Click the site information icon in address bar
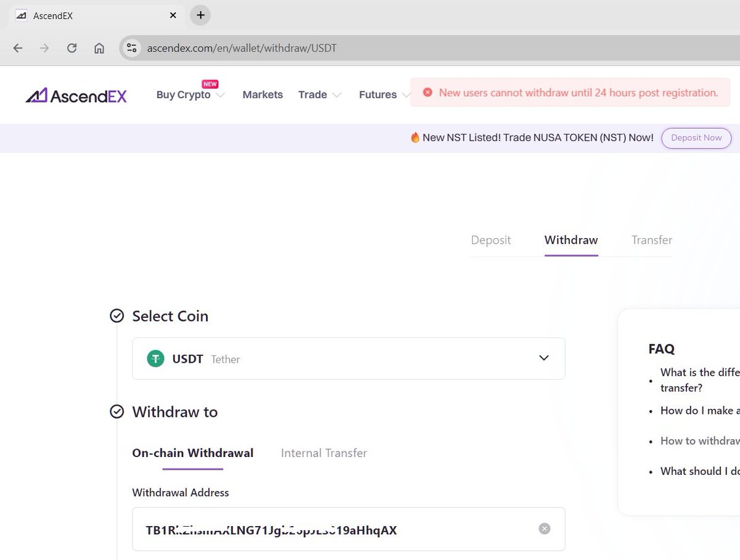 (131, 47)
